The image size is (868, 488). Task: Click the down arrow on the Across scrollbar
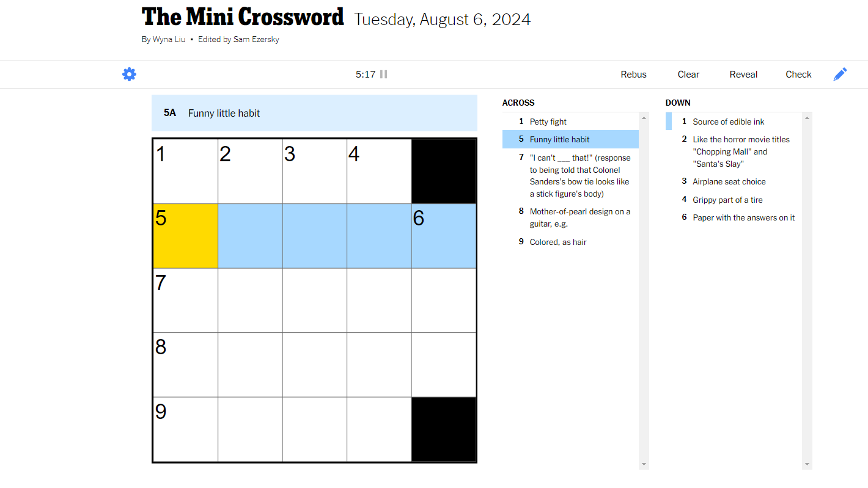click(644, 463)
